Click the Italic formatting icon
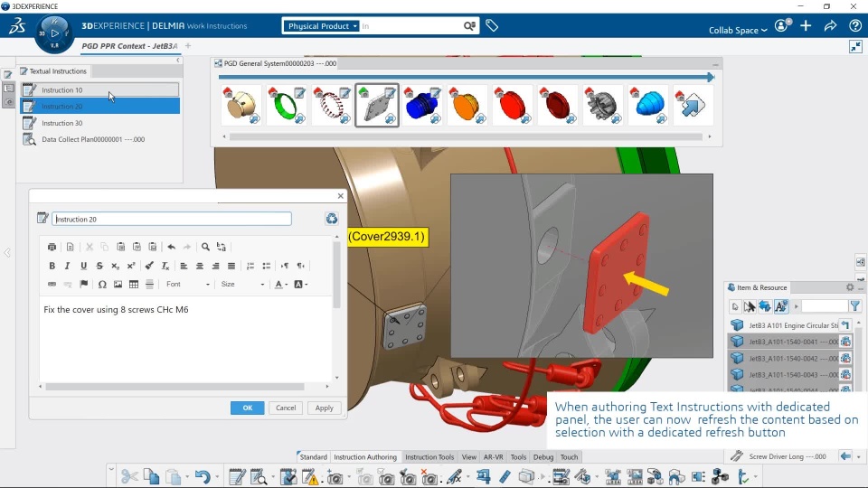 click(x=68, y=266)
